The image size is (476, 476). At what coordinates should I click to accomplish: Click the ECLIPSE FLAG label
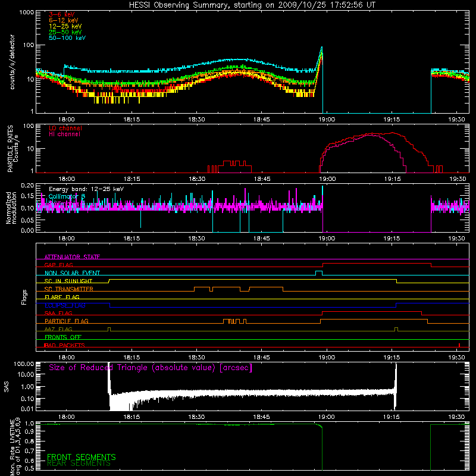point(65,305)
